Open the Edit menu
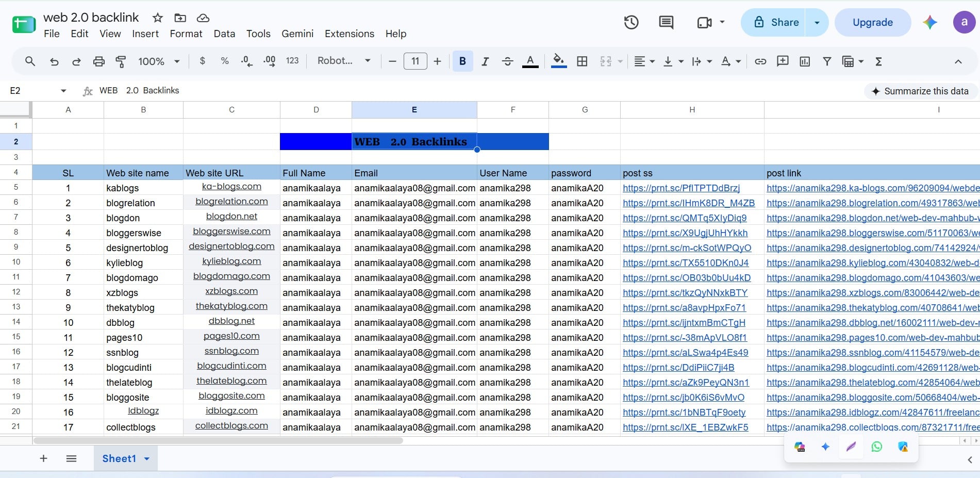This screenshot has height=478, width=980. [79, 34]
